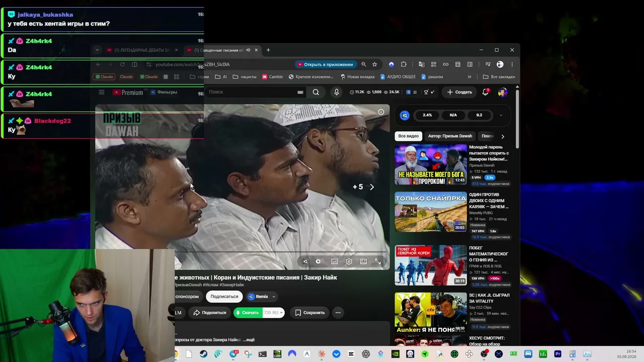Image resolution: width=644 pixels, height=362 pixels.
Task: Click the zoom magnifier icon in address bar
Action: pos(363,64)
